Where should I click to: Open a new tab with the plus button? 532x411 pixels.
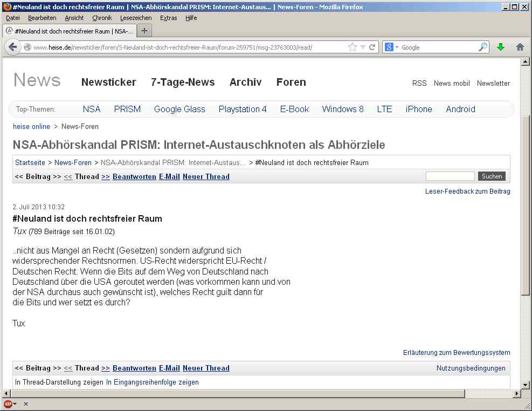[x=144, y=30]
